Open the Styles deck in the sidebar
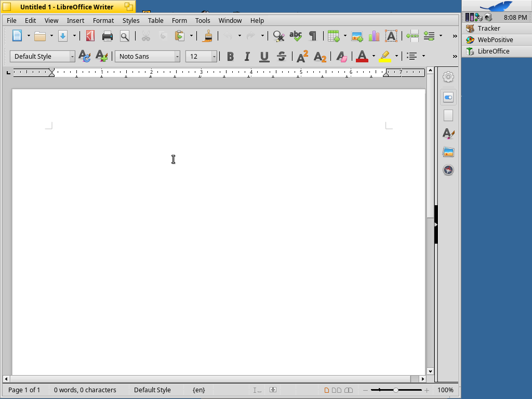 (448, 134)
